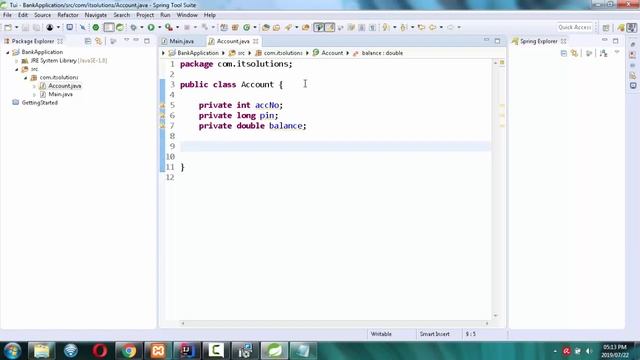The width and height of the screenshot is (640, 360).
Task: Click the Windows Start button
Action: tap(12, 351)
